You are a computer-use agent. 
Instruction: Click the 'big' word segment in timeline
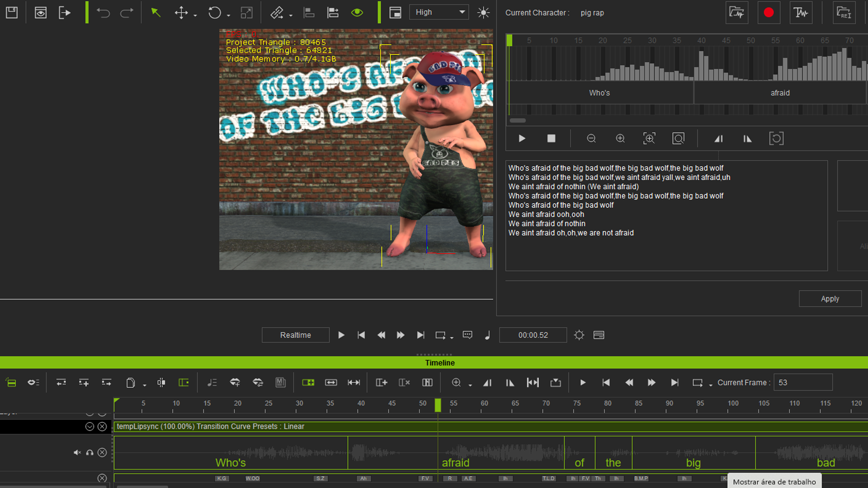tap(693, 453)
